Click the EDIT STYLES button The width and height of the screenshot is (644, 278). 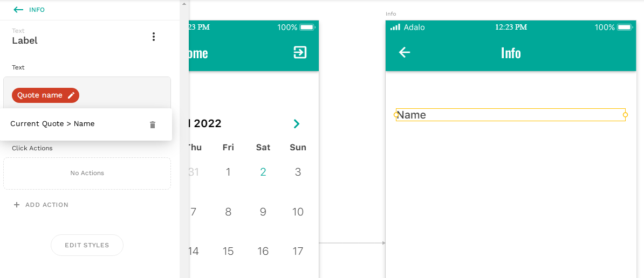coord(87,245)
